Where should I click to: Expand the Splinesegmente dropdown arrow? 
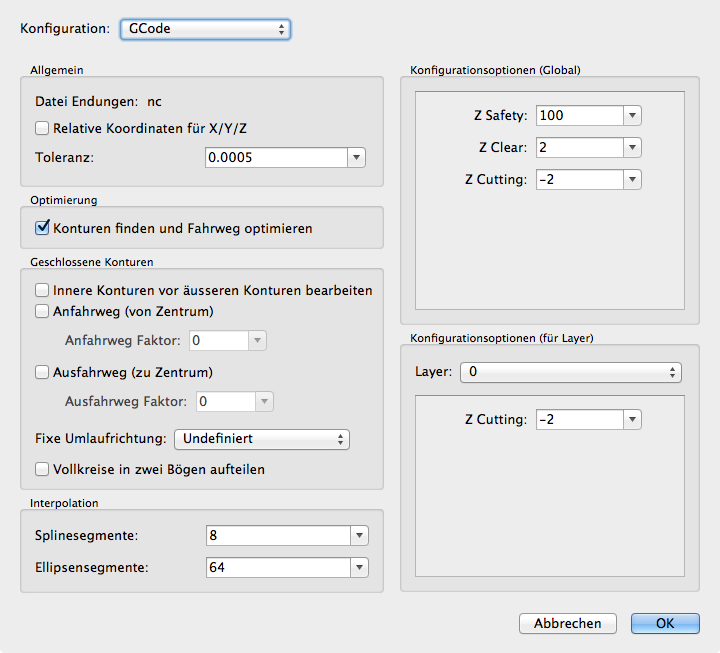click(x=359, y=536)
